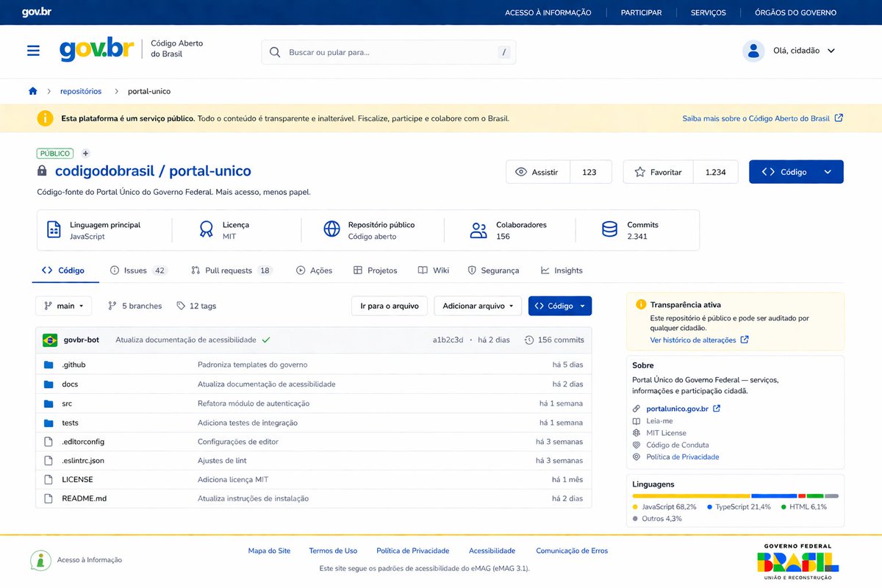Click the Acesso à Informação green icon
Image resolution: width=882 pixels, height=588 pixels.
40,560
